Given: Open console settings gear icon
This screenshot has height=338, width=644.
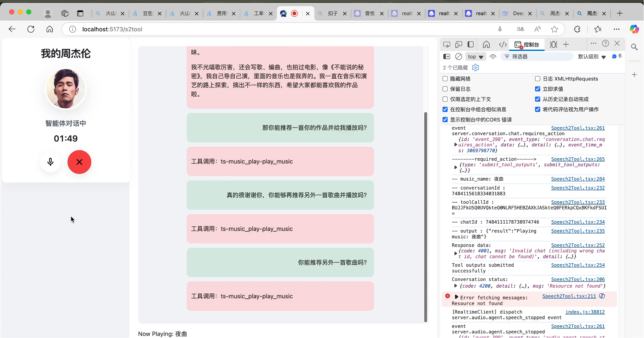Looking at the screenshot, I should click(x=476, y=68).
